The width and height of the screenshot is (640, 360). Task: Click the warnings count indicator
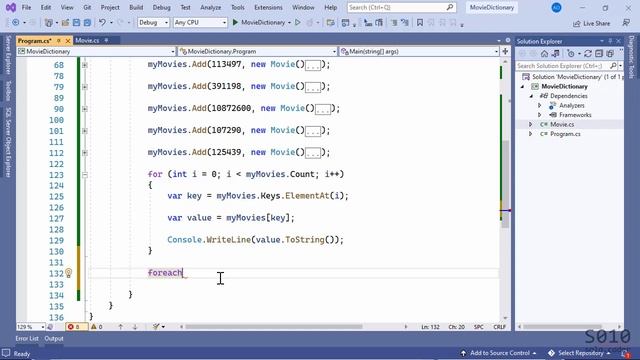[97, 327]
